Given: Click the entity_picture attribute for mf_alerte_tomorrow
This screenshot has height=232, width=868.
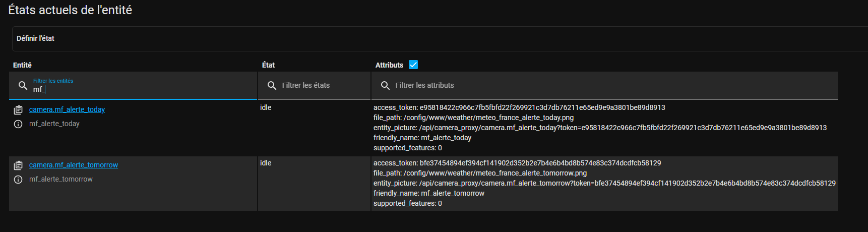Looking at the screenshot, I should [604, 183].
